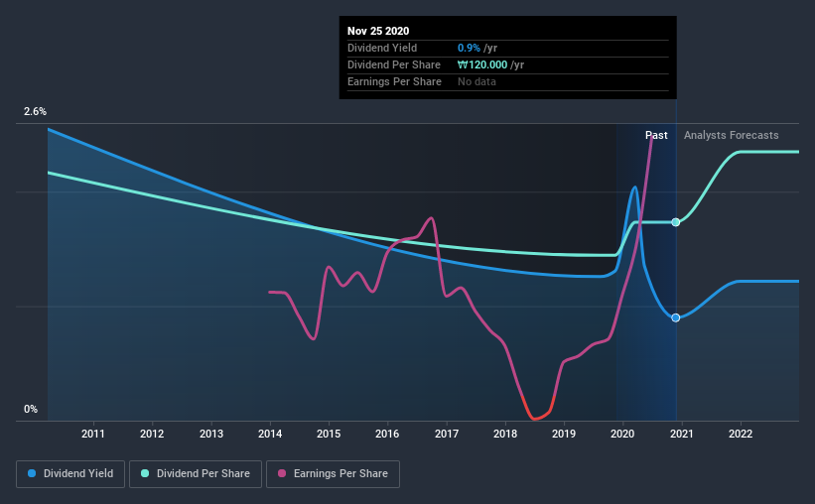Click the 0.9% dividend yield value

point(469,48)
